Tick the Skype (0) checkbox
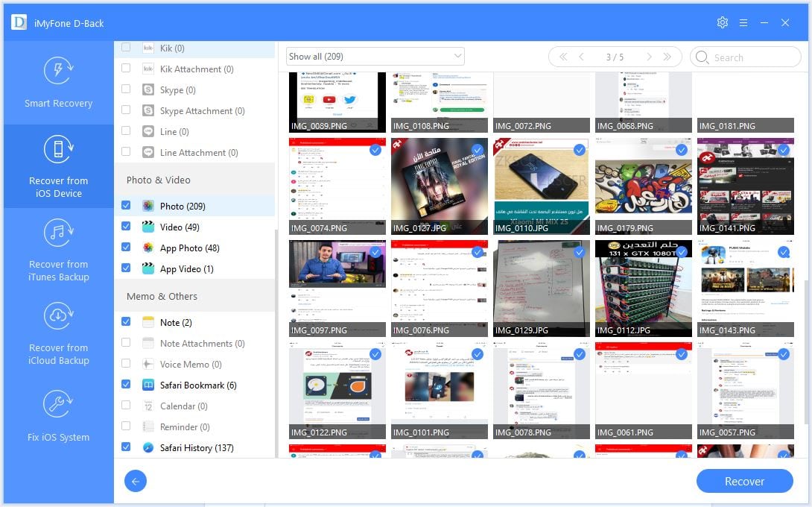This screenshot has height=507, width=812. coord(126,89)
